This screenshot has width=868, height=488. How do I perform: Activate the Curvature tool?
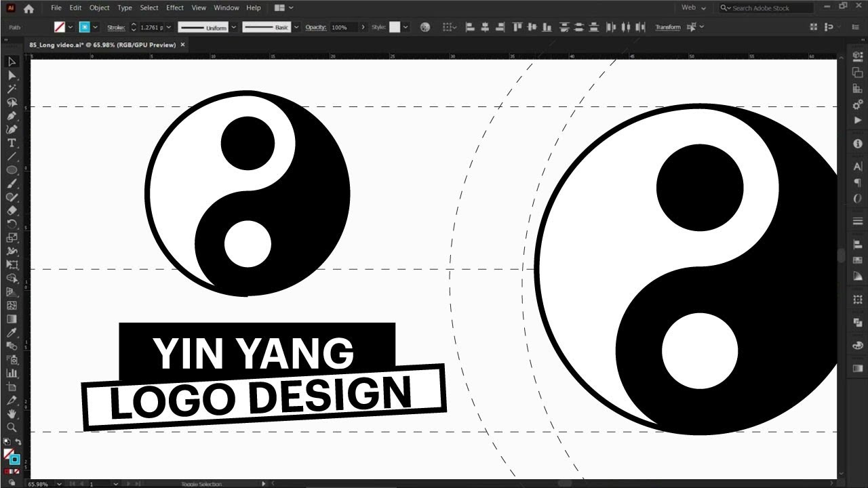click(12, 129)
